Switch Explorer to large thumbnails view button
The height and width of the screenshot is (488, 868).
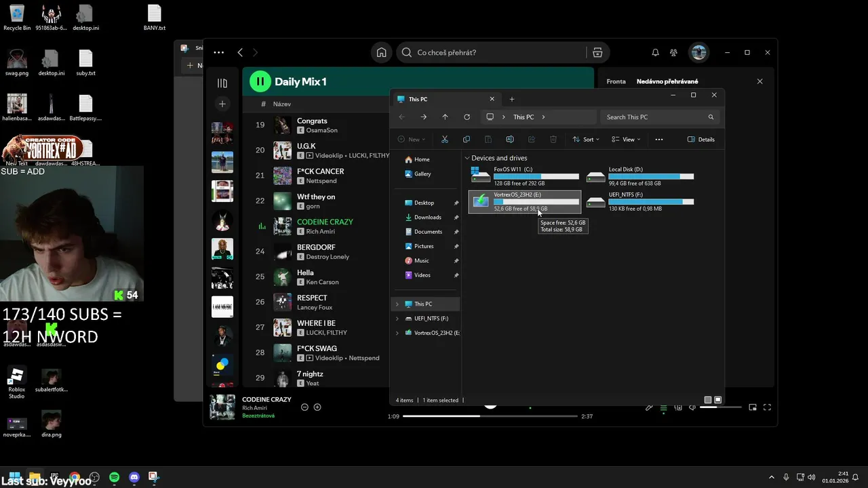(x=718, y=400)
